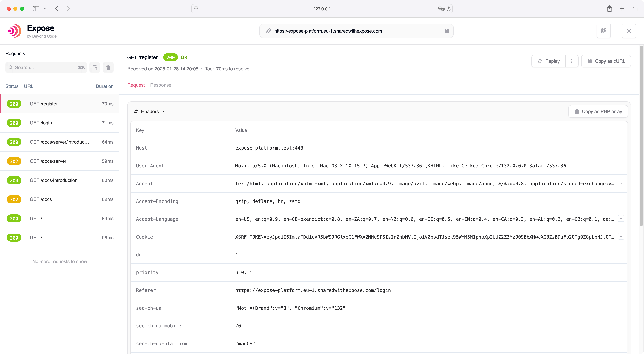Open the GET /docs/server/introduc... request
The width and height of the screenshot is (644, 354).
[x=60, y=142]
